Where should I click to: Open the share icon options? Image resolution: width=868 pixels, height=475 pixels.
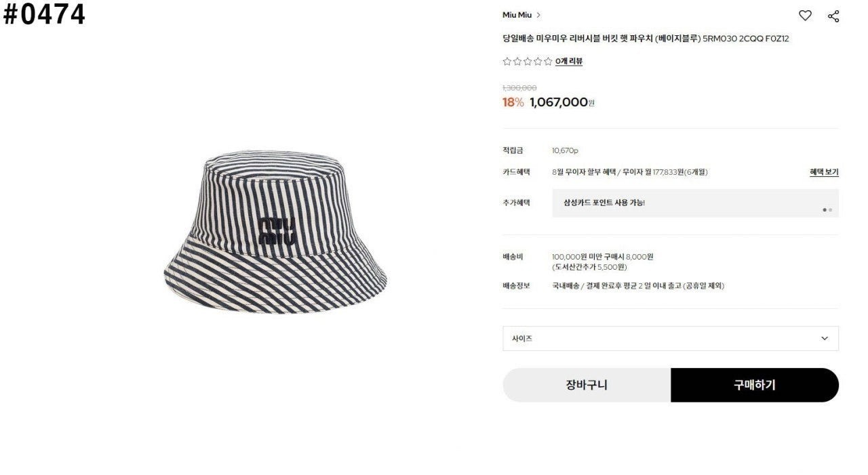833,16
